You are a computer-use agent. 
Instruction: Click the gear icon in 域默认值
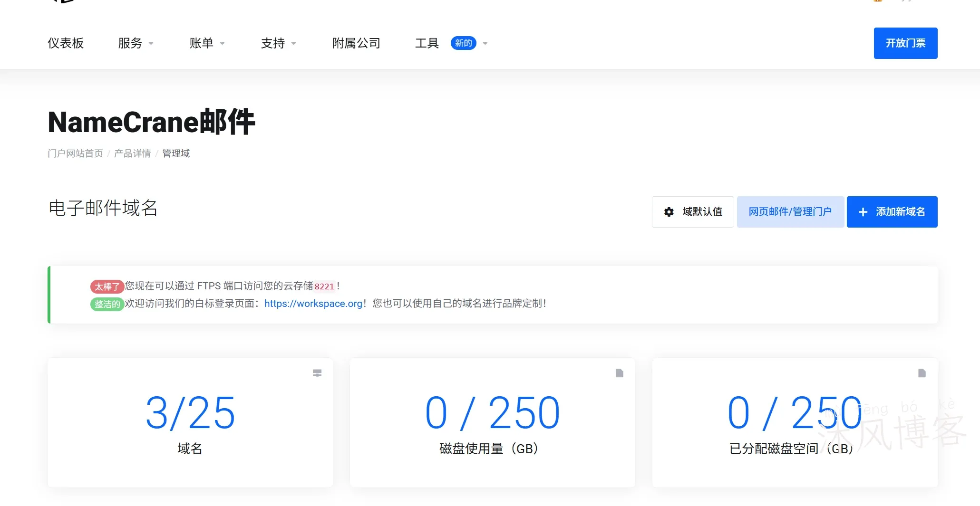(669, 212)
